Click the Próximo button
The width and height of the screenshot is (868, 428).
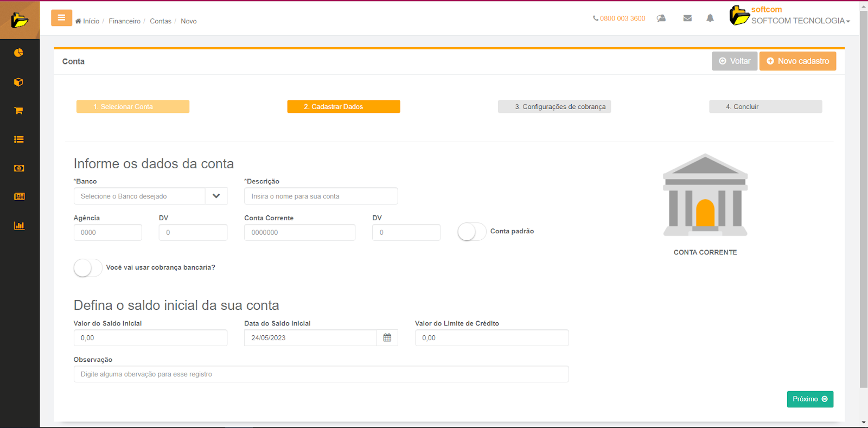(809, 399)
